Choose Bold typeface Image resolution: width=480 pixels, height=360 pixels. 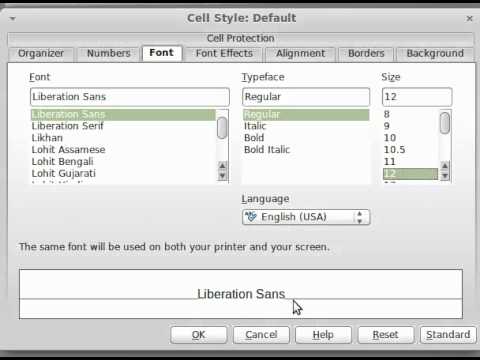[306, 138]
